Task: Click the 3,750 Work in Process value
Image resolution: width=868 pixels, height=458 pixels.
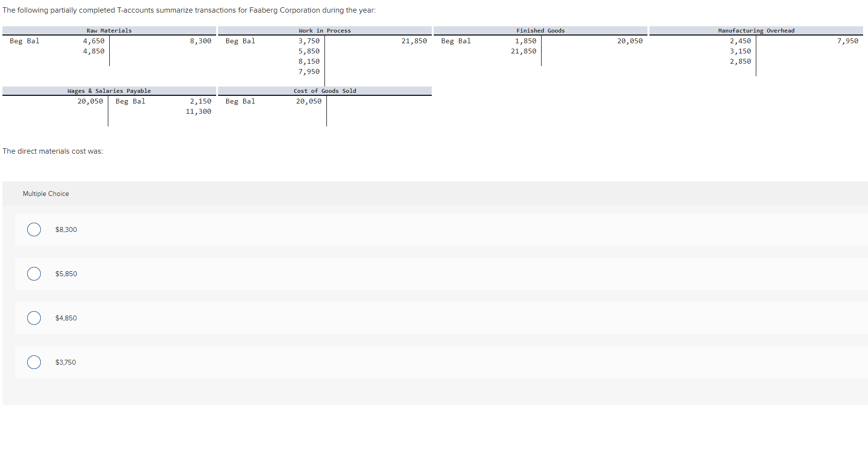Action: pos(309,41)
